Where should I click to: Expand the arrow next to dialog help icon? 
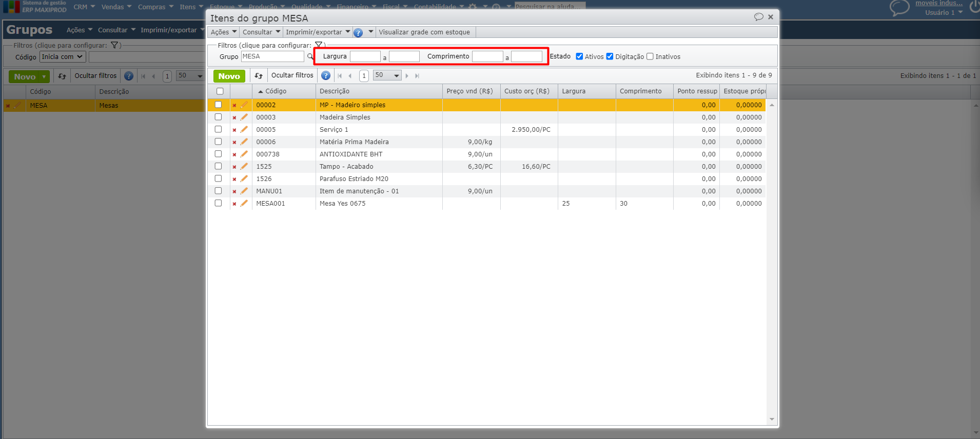tap(370, 32)
